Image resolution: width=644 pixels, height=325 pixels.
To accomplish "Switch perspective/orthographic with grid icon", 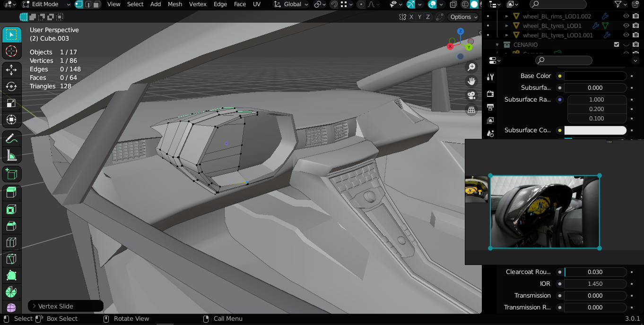I will [471, 110].
